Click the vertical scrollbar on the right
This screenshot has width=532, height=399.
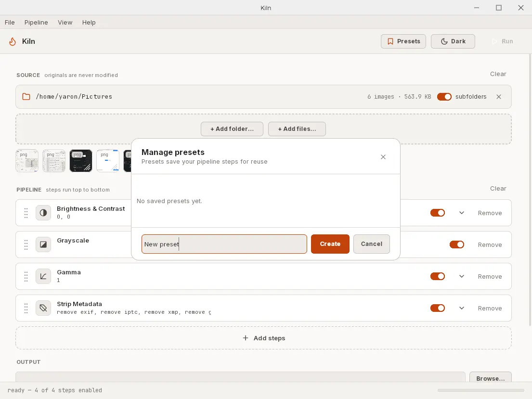[x=530, y=190]
